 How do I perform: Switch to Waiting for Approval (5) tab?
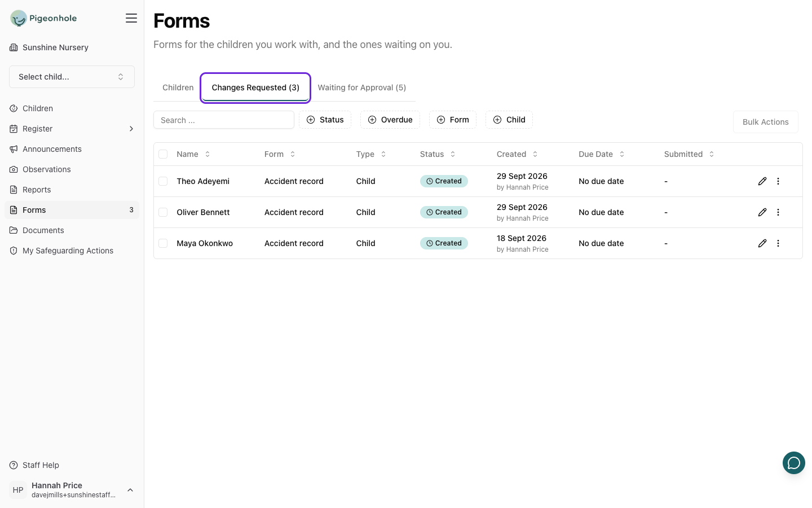click(362, 87)
